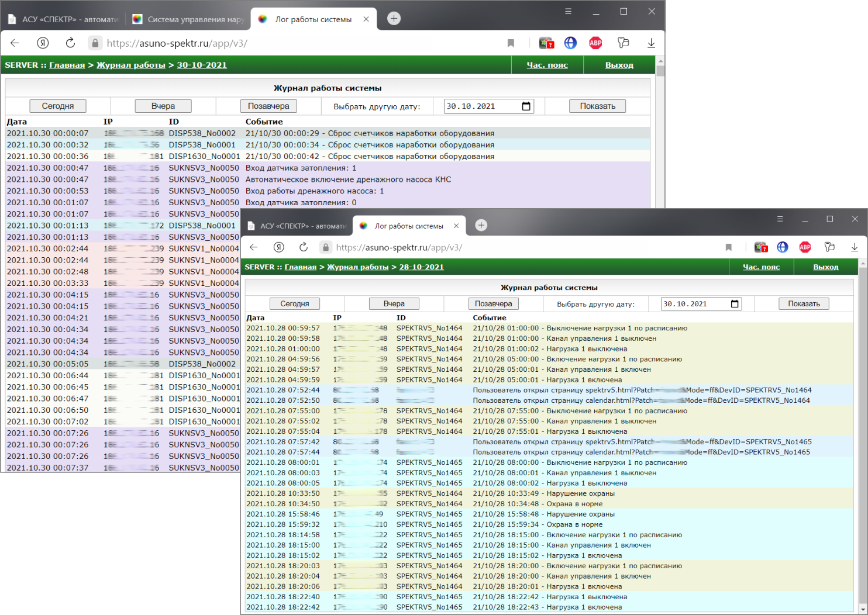Open calendar picker in front window date field
The height and width of the screenshot is (615, 868).
[x=735, y=304]
